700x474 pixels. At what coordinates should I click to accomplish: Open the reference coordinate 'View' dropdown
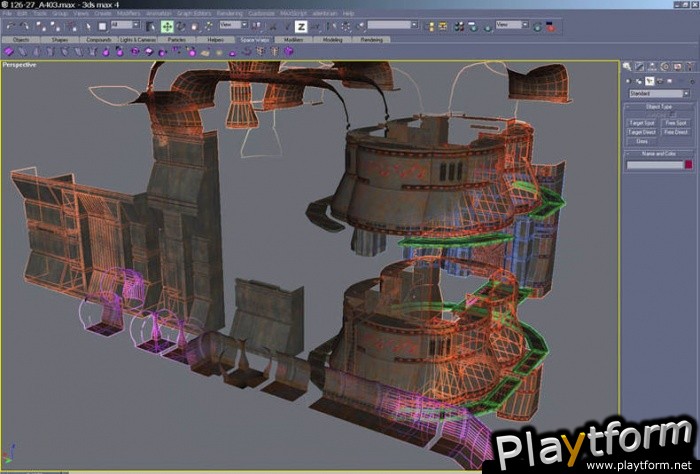click(232, 25)
